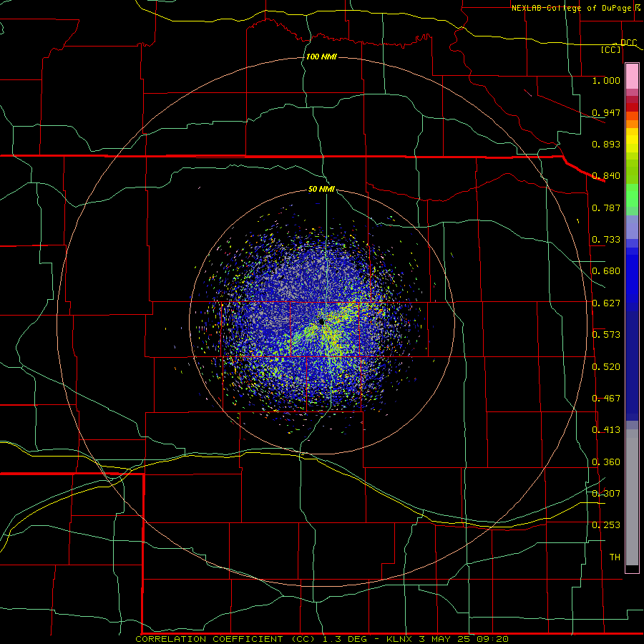Image resolution: width=644 pixels, height=644 pixels.
Task: Click the 50 NMI range ring label
Action: 321,189
